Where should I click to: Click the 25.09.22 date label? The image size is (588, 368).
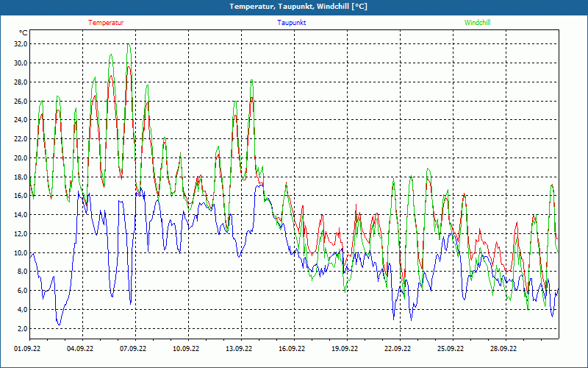(x=451, y=349)
